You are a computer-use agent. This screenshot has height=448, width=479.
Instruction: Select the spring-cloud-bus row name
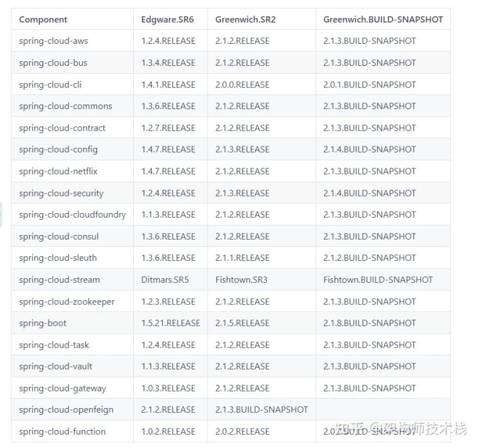pyautogui.click(x=53, y=63)
